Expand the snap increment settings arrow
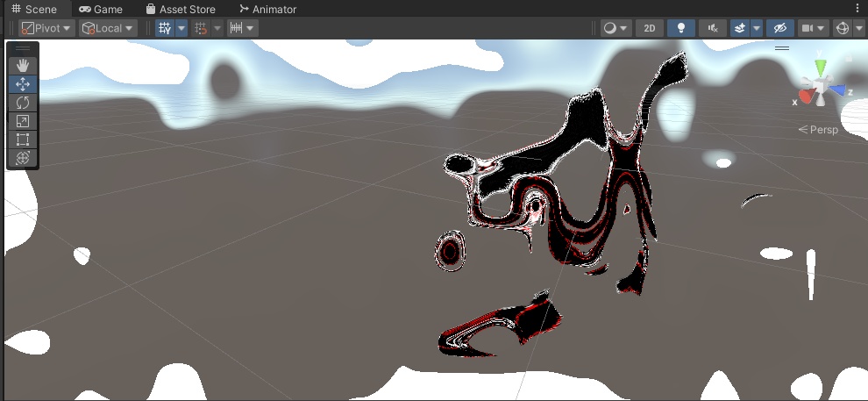Image resolution: width=868 pixels, height=401 pixels. 251,28
